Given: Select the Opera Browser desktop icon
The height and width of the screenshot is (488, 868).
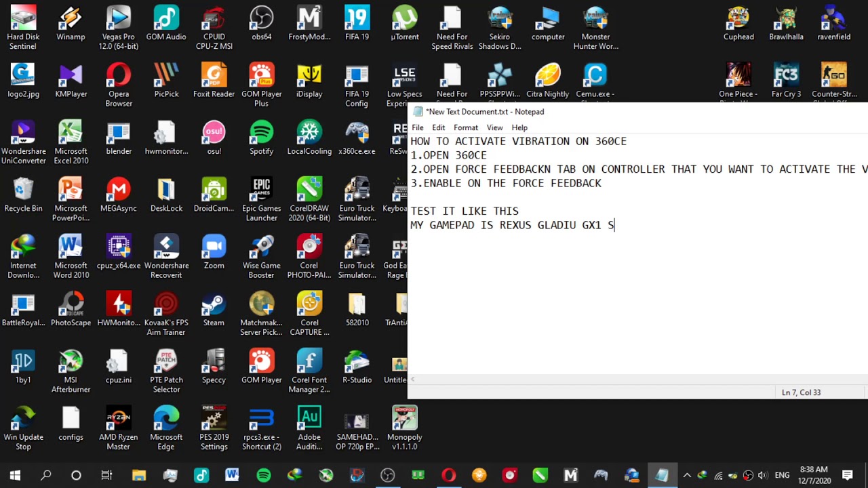Looking at the screenshot, I should pos(119,85).
